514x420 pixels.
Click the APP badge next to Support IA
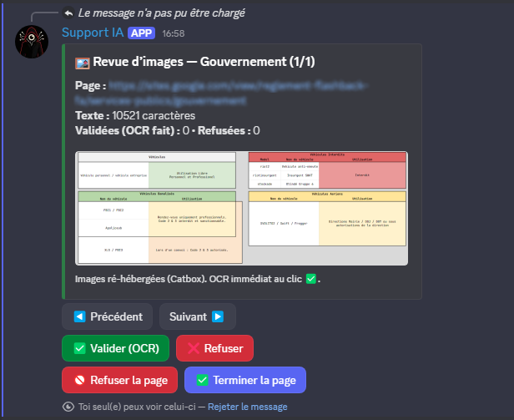tap(141, 33)
